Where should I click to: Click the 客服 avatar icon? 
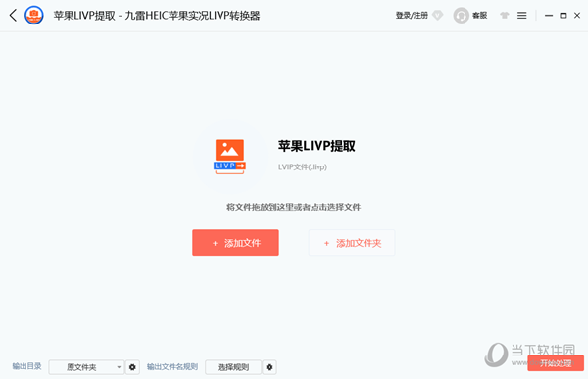point(462,16)
